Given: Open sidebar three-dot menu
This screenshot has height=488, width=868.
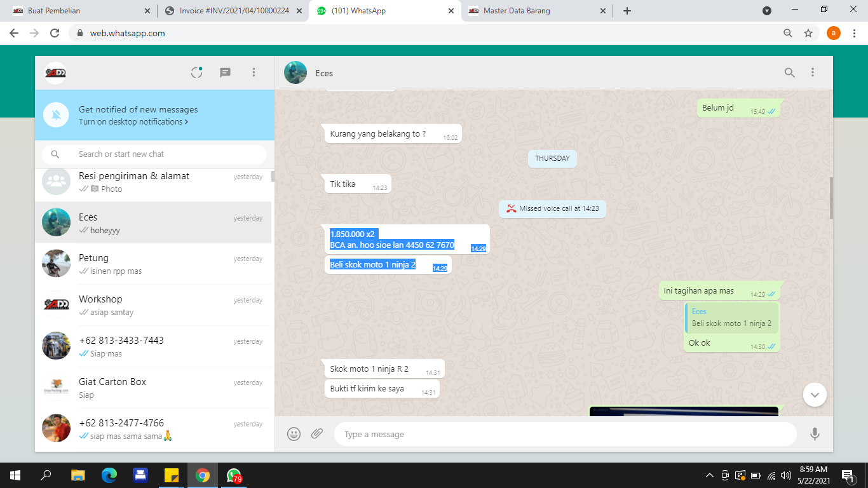Looking at the screenshot, I should (x=254, y=72).
